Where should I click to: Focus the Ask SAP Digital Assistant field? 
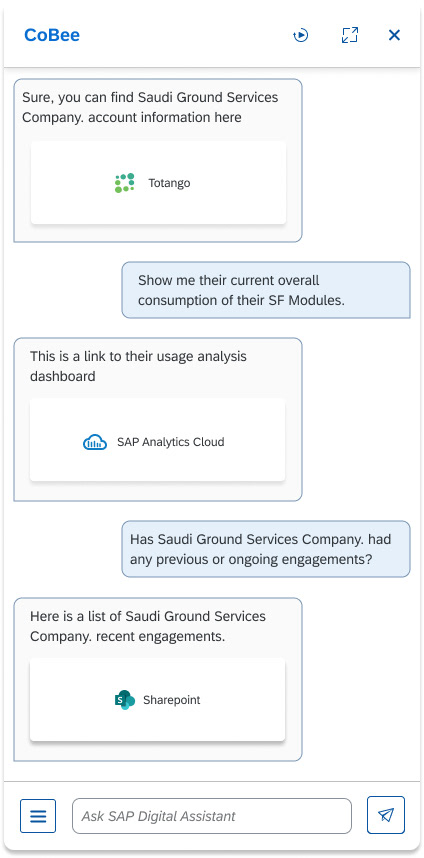212,816
